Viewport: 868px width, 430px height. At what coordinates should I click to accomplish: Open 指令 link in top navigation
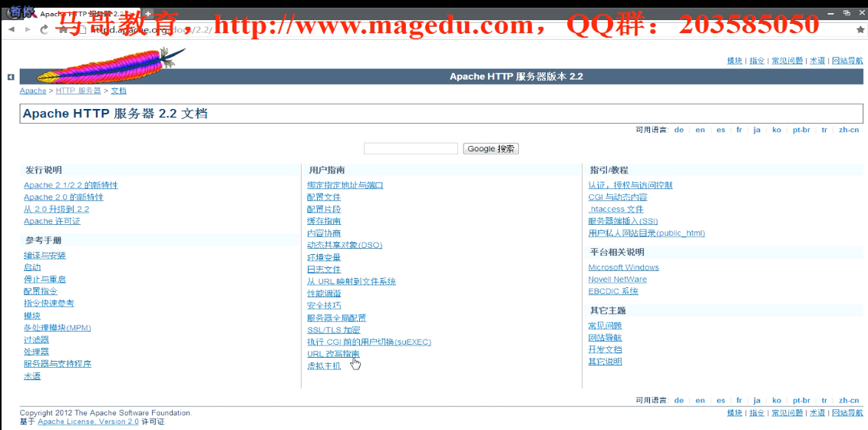(x=757, y=61)
